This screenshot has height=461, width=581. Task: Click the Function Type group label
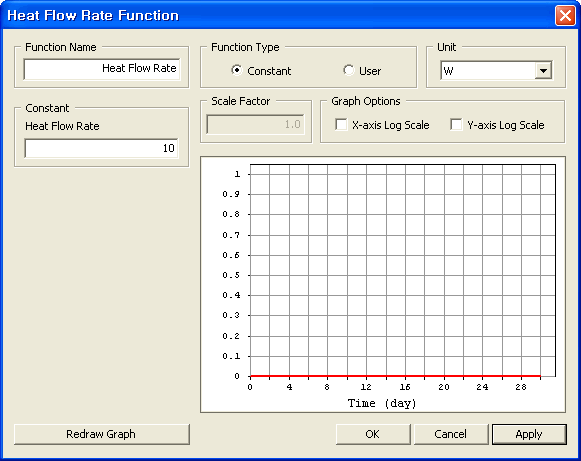tap(245, 47)
